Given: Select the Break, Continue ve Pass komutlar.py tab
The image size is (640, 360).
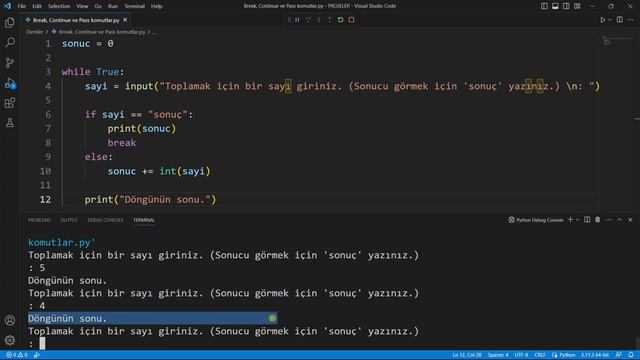Looking at the screenshot, I should pos(76,20).
